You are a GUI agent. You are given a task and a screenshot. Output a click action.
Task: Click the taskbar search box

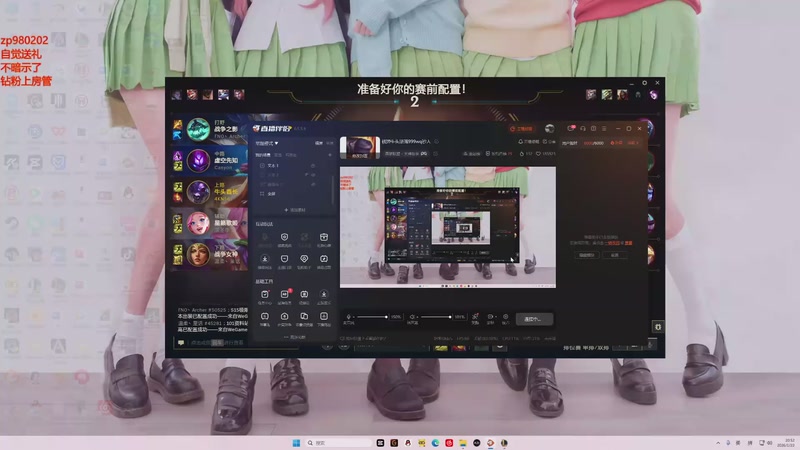pyautogui.click(x=339, y=443)
